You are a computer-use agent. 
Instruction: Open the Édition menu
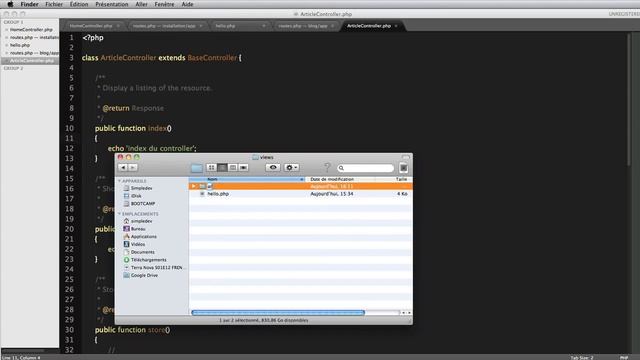[79, 4]
